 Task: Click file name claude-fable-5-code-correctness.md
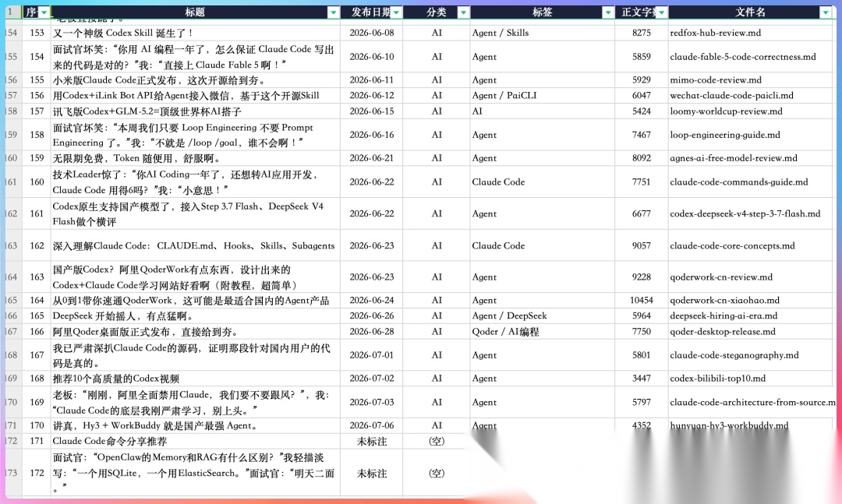(x=743, y=56)
